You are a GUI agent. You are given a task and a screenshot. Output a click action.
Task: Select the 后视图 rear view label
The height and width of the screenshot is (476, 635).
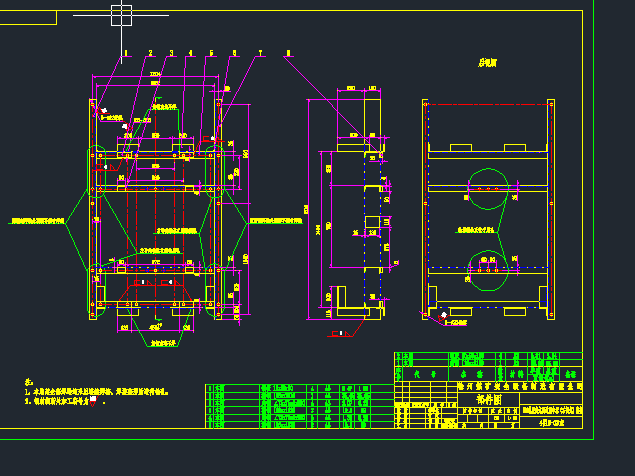pos(488,63)
